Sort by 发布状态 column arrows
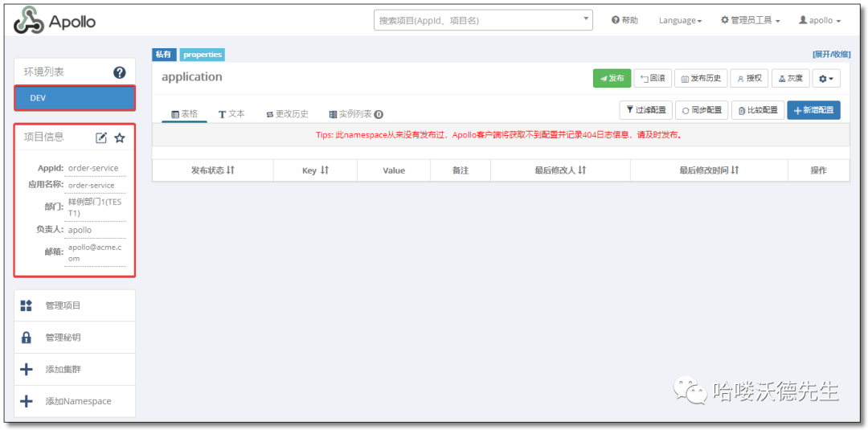This screenshot has width=868, height=430. (x=231, y=170)
